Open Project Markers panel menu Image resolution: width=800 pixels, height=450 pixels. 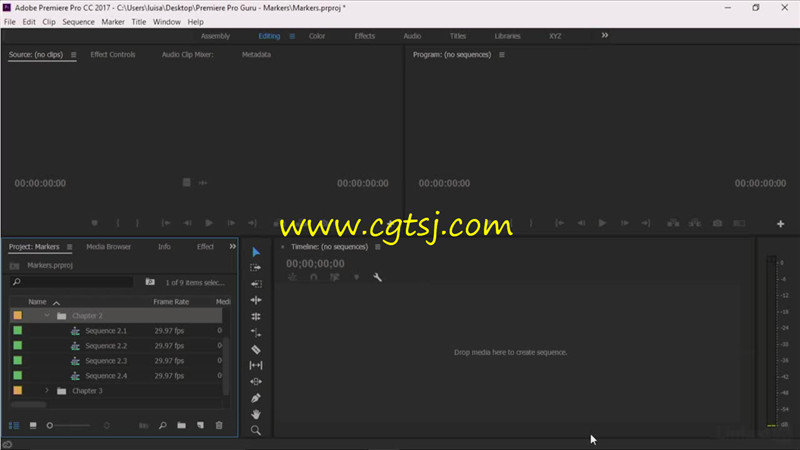(x=69, y=247)
